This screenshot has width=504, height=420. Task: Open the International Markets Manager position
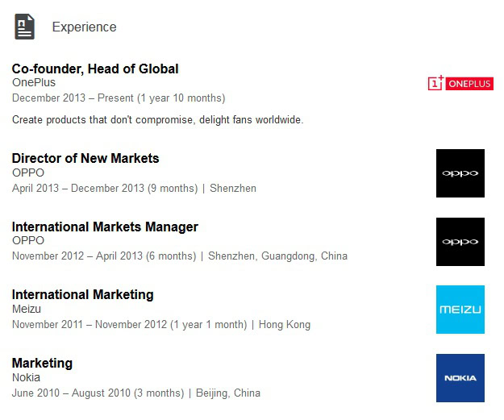point(105,227)
